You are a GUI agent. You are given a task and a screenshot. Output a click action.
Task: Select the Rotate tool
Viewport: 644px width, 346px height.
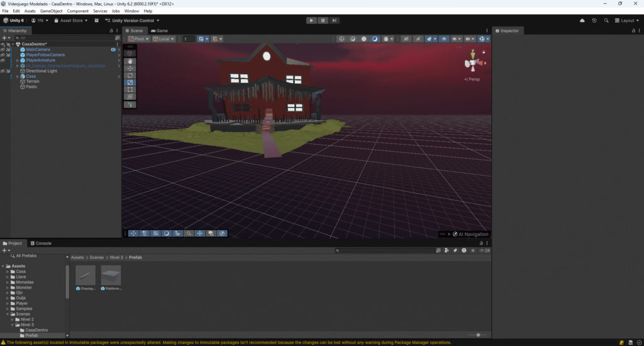[x=130, y=75]
